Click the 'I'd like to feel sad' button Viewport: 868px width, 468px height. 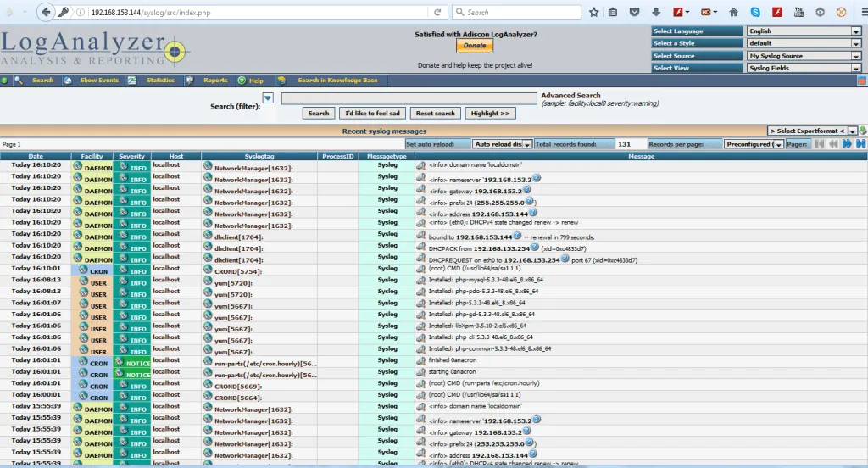pyautogui.click(x=372, y=113)
